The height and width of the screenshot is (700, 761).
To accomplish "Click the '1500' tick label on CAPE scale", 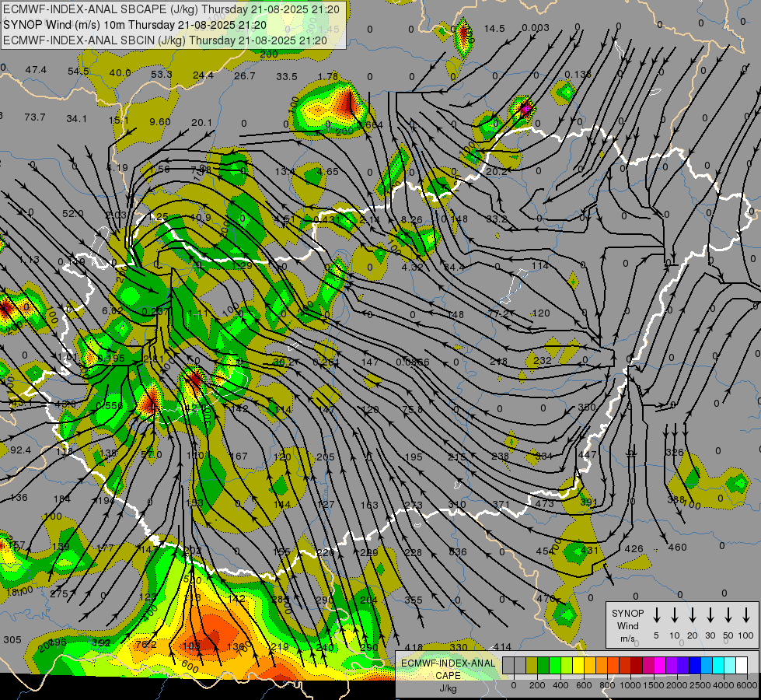I will click(653, 685).
